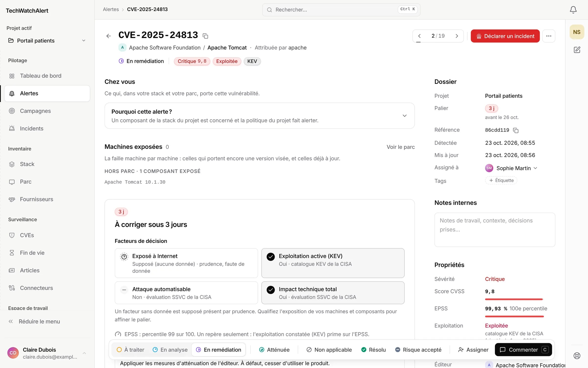Open the Sophie Martin assignee dropdown
The width and height of the screenshot is (588, 368).
(x=511, y=168)
